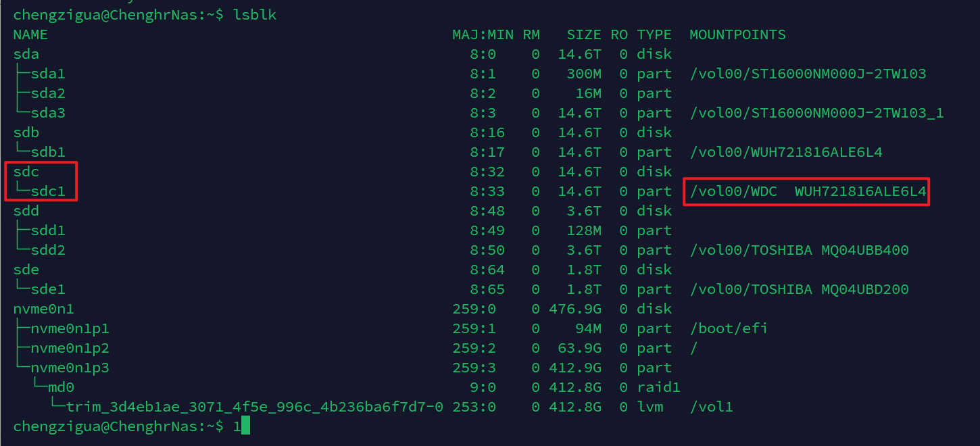Select the sdc1 partition name
The width and height of the screenshot is (980, 446).
pyautogui.click(x=48, y=191)
